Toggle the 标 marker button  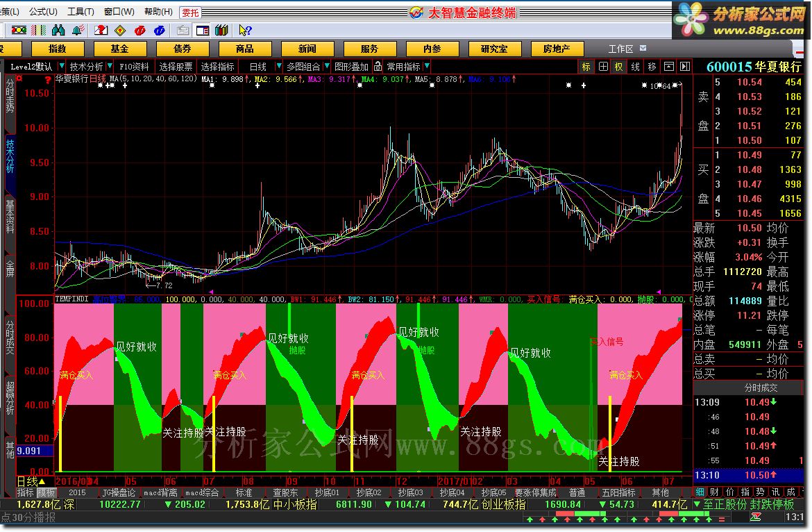pos(586,66)
